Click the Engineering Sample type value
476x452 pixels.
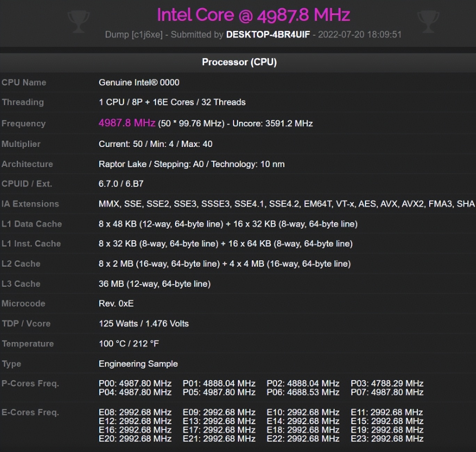[x=138, y=364]
